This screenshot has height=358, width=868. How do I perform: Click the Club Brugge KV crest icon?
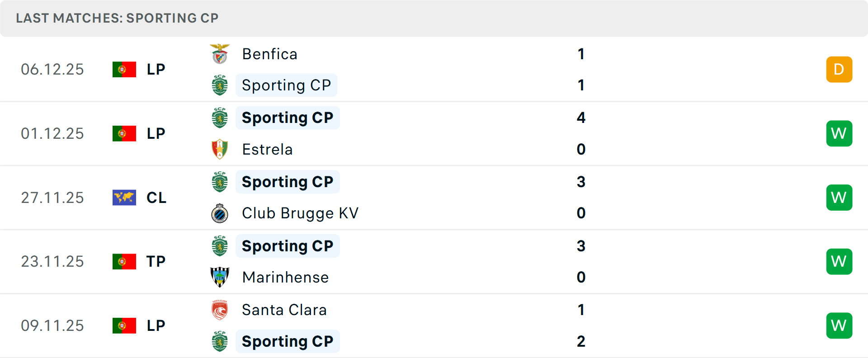coord(220,213)
